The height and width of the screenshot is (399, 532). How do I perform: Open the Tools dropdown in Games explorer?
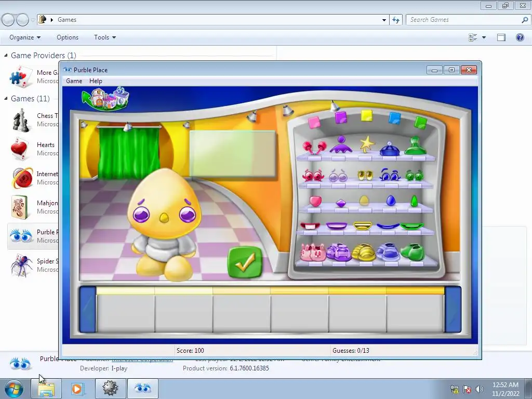[105, 37]
